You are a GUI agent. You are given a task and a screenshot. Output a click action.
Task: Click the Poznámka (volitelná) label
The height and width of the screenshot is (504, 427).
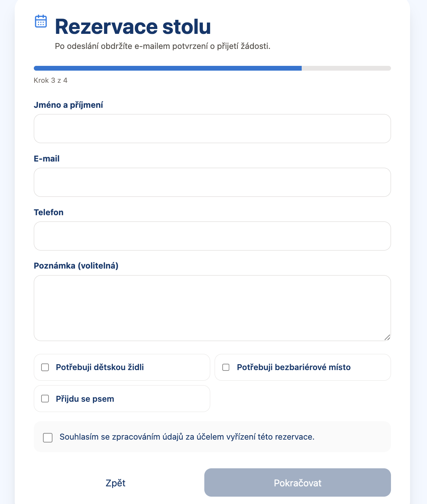click(76, 266)
